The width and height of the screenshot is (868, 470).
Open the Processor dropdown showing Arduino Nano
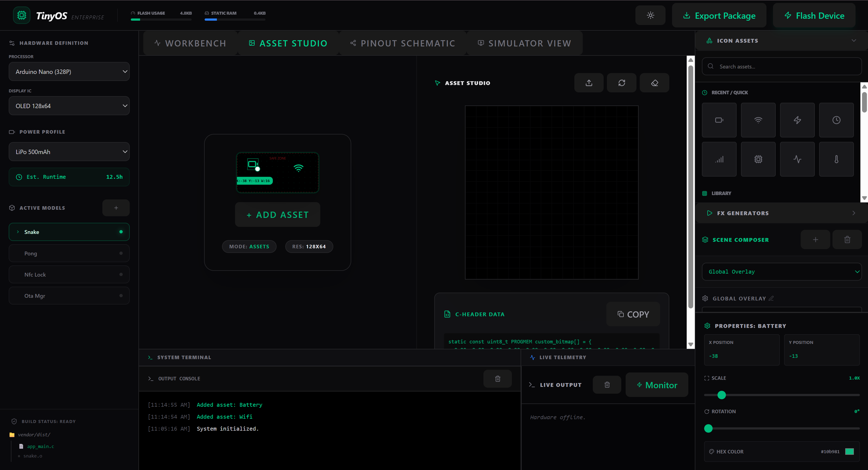point(69,71)
